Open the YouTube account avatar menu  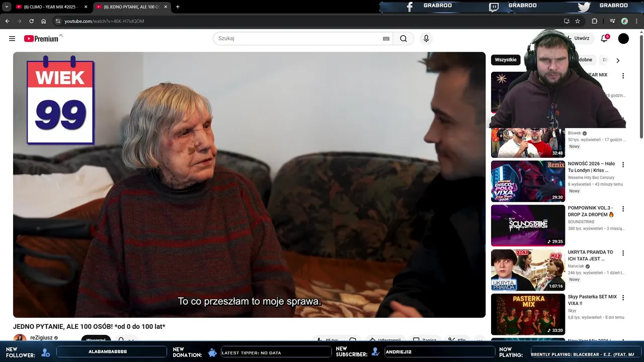623,39
